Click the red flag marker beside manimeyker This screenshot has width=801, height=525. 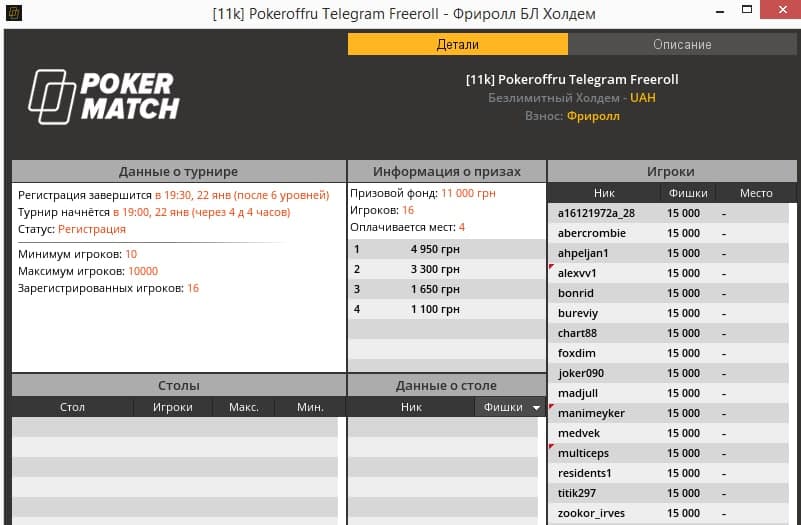click(551, 406)
